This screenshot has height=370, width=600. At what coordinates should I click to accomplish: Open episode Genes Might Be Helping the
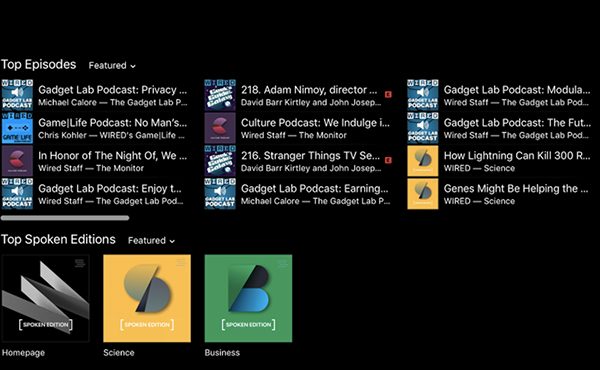(516, 189)
